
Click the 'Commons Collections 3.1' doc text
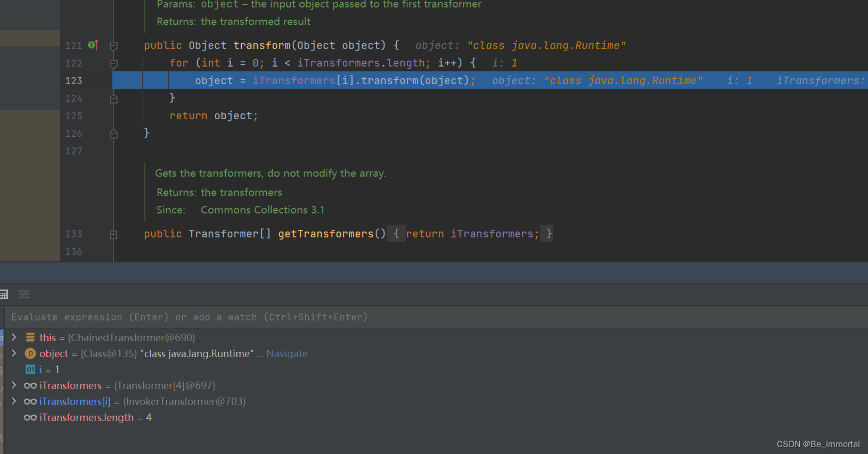(263, 210)
